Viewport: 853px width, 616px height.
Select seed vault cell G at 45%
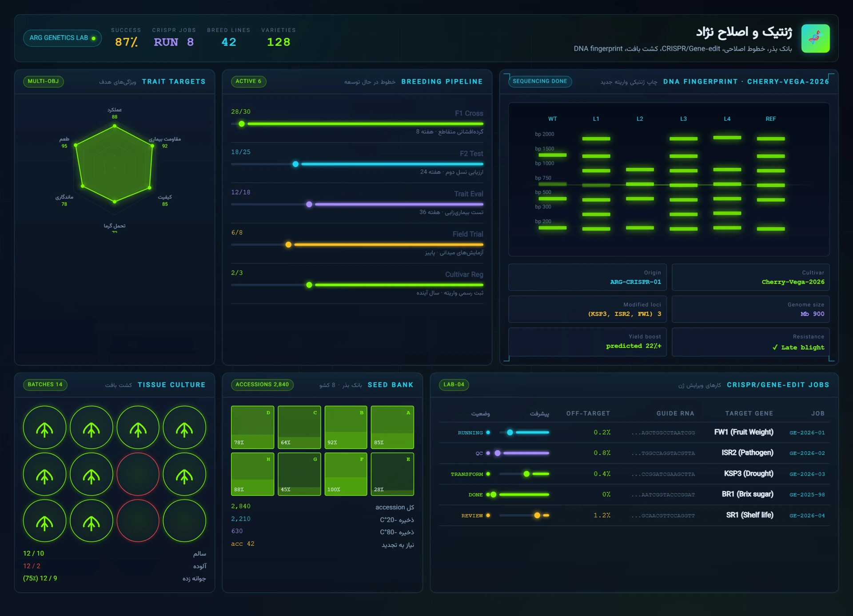[x=299, y=474]
